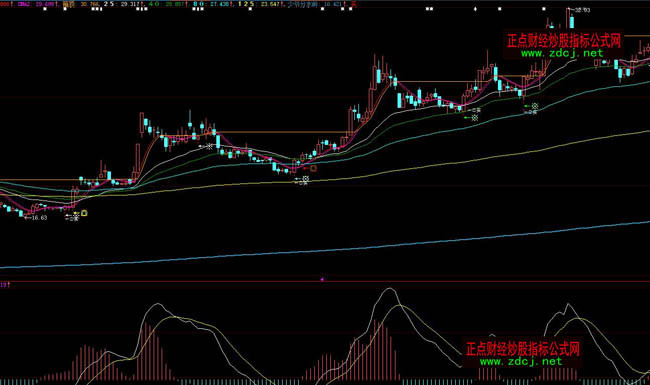Click the rightmost snowflake buy-signal marker
Image resolution: width=650 pixels, height=385 pixels.
[x=535, y=107]
